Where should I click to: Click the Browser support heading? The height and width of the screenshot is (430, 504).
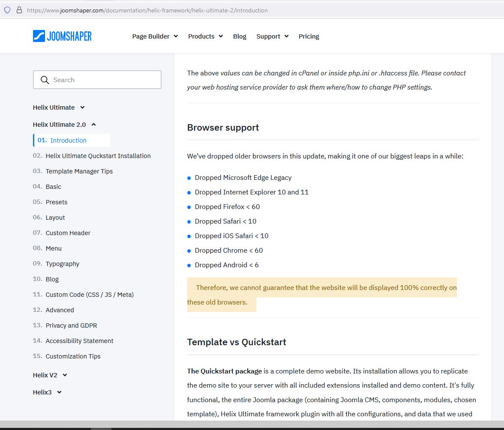click(x=223, y=128)
